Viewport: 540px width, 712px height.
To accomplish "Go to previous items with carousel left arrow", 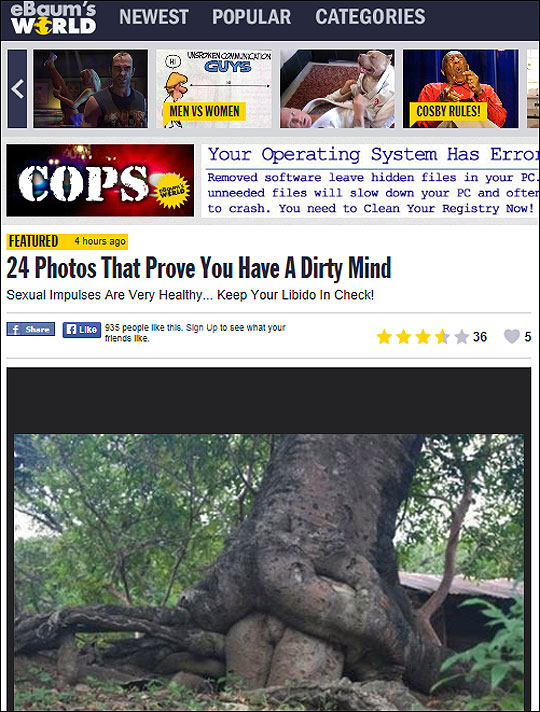I will coord(17,89).
